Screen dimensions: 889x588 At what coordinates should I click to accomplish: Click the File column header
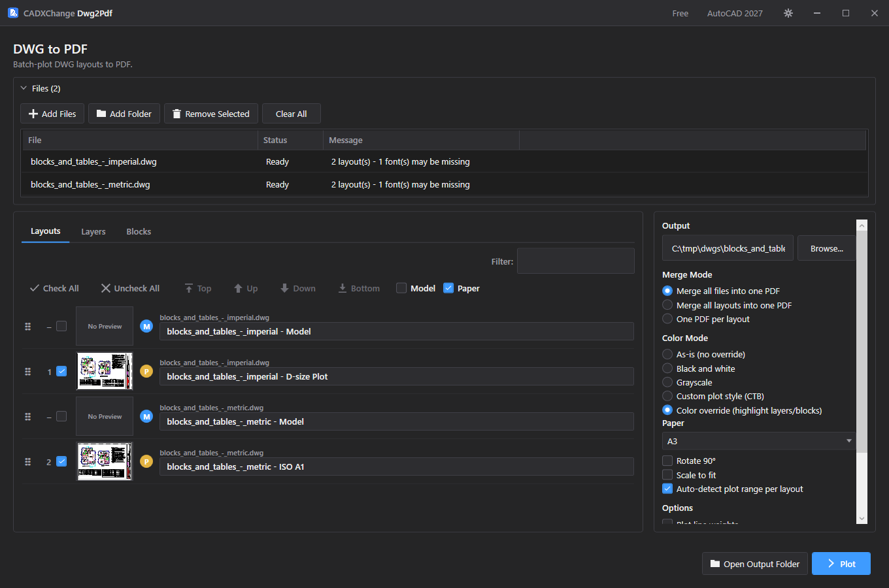click(x=140, y=140)
